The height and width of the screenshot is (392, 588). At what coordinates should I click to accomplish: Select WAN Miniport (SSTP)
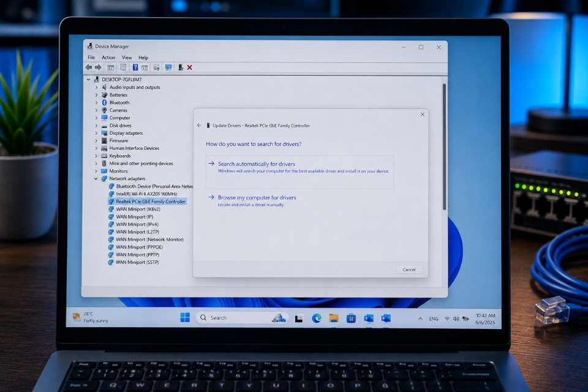(134, 262)
